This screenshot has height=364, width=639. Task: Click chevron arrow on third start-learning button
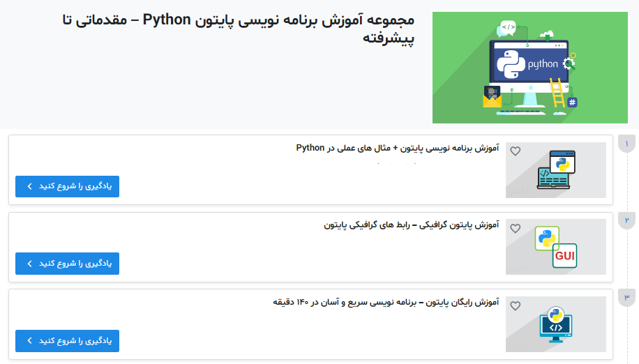coord(29,341)
